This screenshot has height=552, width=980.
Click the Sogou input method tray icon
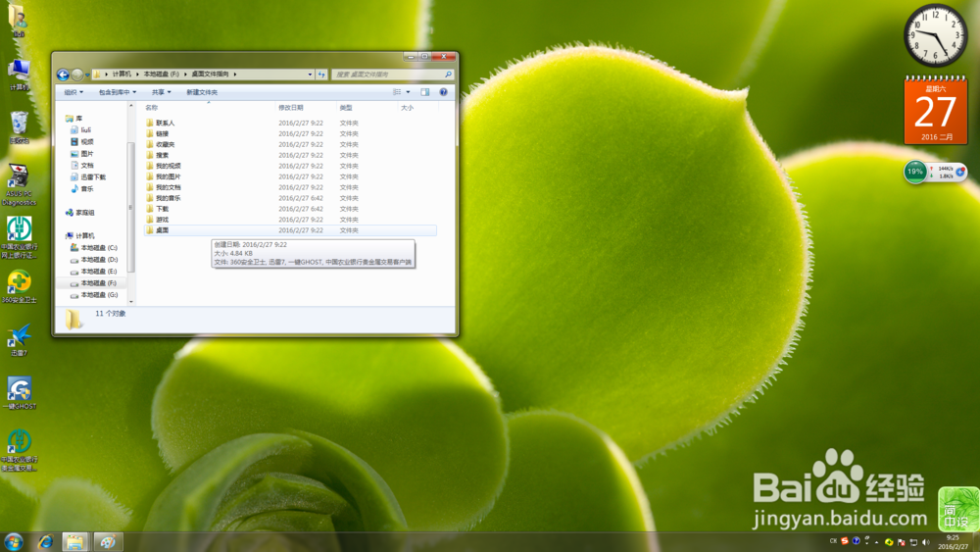(x=845, y=541)
